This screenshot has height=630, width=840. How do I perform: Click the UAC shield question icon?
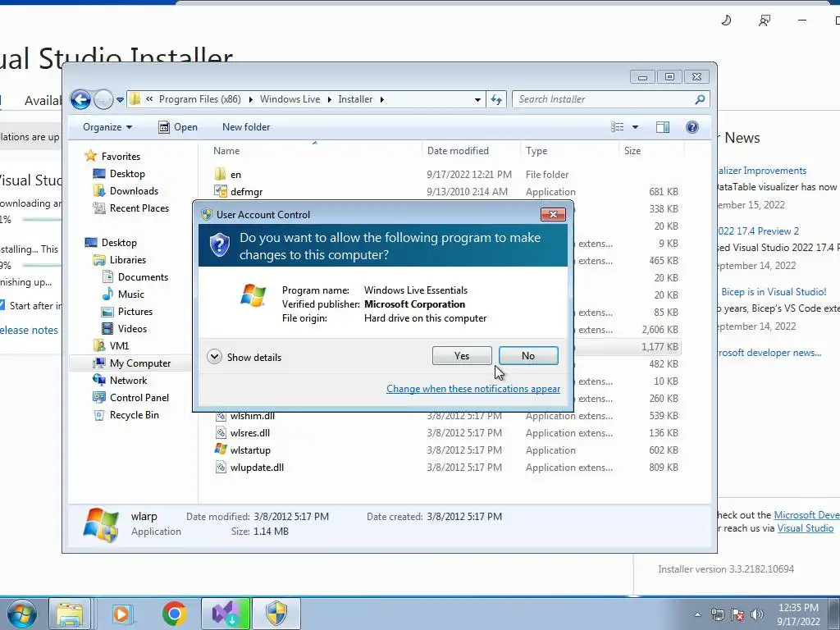coord(220,245)
